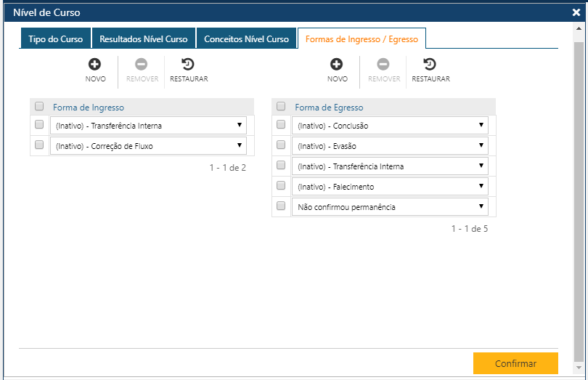Go to Resultados Nível Curso tab
The width and height of the screenshot is (588, 380).
click(x=144, y=39)
